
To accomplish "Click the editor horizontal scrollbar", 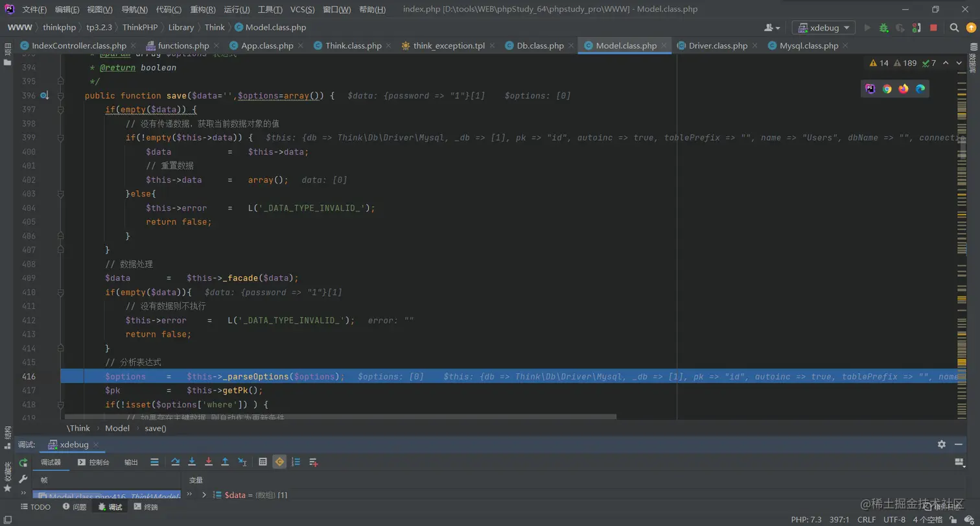I will click(x=340, y=417).
